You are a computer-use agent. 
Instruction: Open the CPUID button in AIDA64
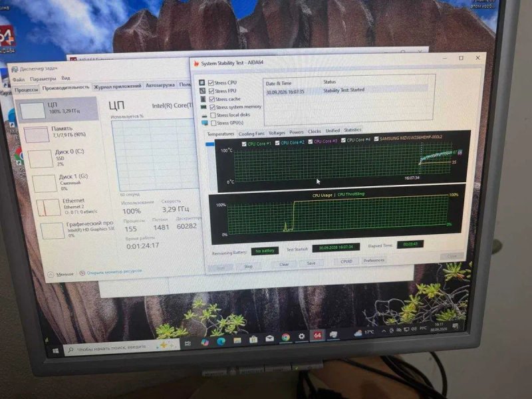tap(346, 261)
